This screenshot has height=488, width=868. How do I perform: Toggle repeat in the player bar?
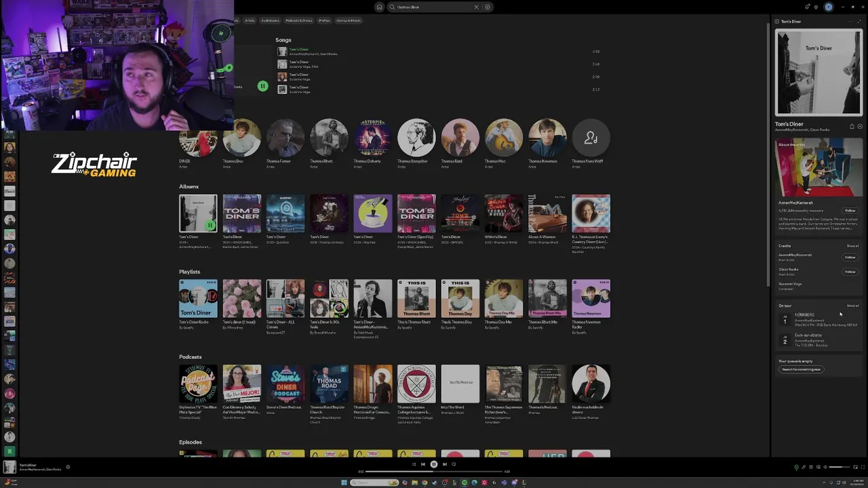[454, 464]
